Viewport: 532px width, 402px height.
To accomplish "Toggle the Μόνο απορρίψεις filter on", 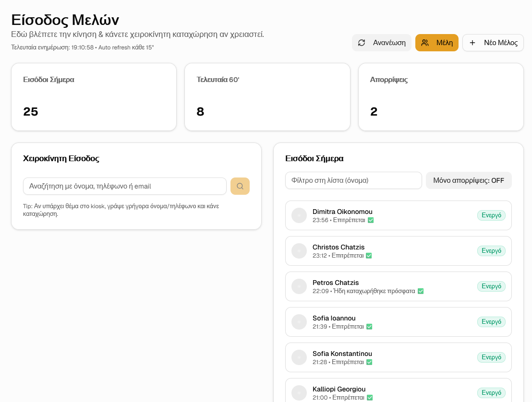I will tap(469, 180).
